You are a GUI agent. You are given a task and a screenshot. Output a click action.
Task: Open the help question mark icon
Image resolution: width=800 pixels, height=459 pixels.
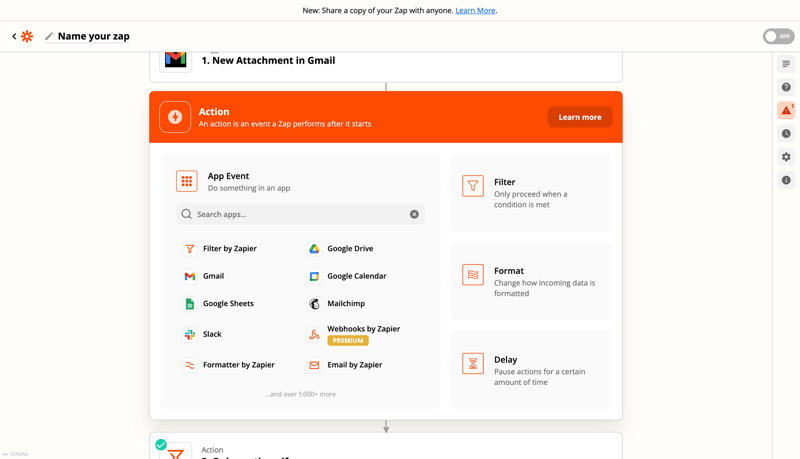(786, 87)
